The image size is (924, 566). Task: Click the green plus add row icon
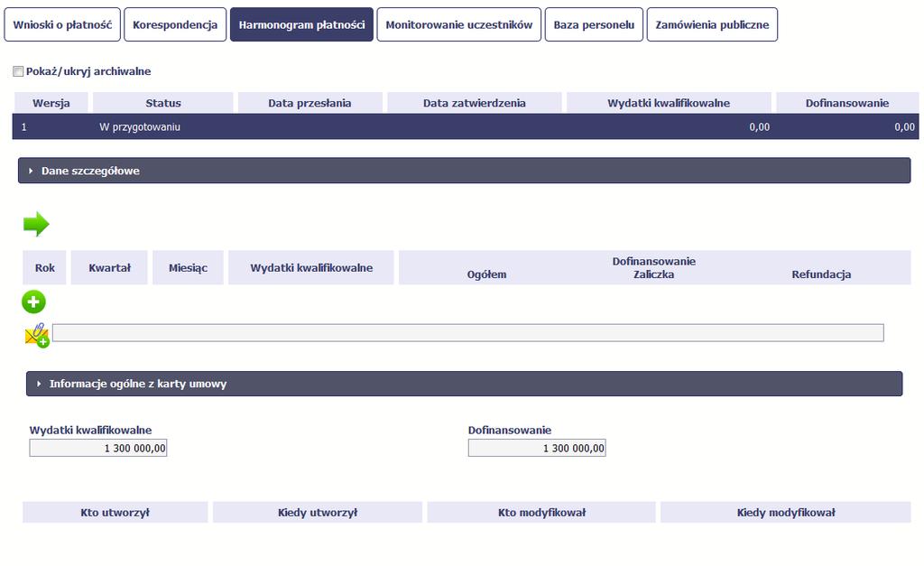click(33, 302)
